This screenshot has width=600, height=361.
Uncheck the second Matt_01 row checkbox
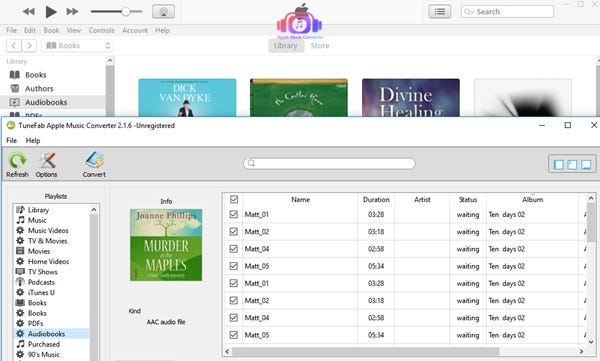click(x=234, y=283)
